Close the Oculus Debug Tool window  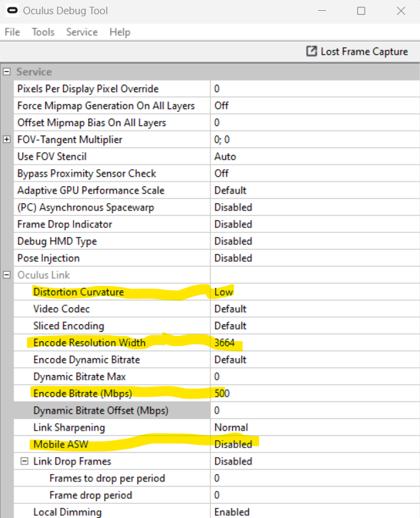(401, 11)
